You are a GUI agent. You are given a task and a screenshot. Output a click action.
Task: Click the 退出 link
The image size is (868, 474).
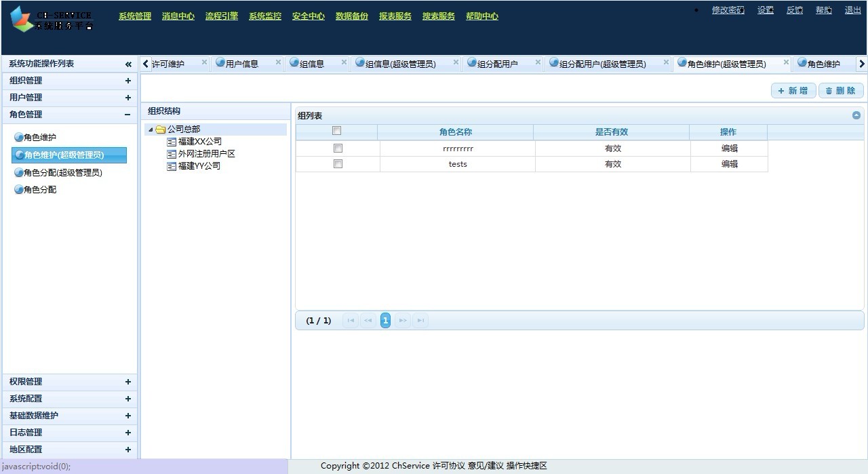(x=853, y=10)
